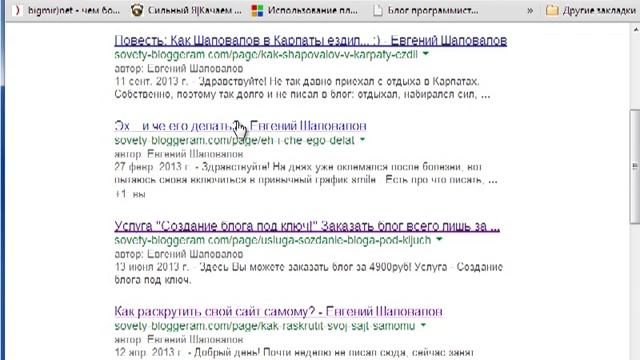
Task: Expand hidden bookmarks with the double chevron
Action: point(530,11)
